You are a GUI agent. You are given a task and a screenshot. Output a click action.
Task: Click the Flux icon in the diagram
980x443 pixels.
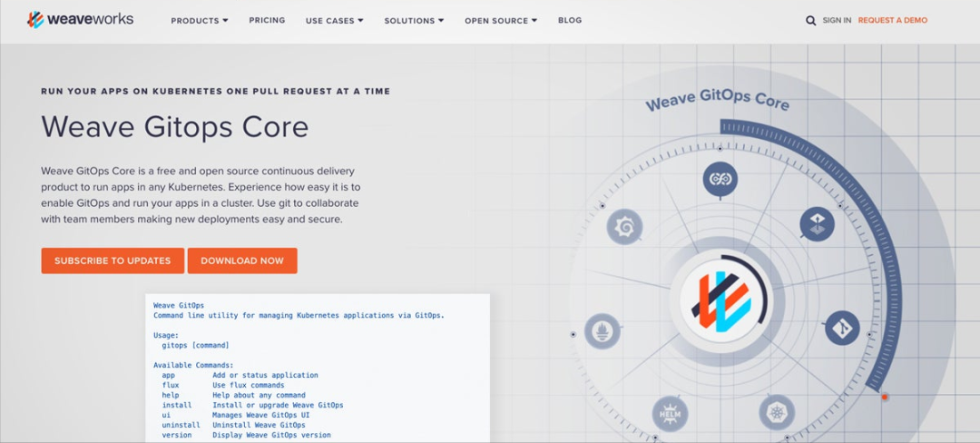pyautogui.click(x=817, y=224)
